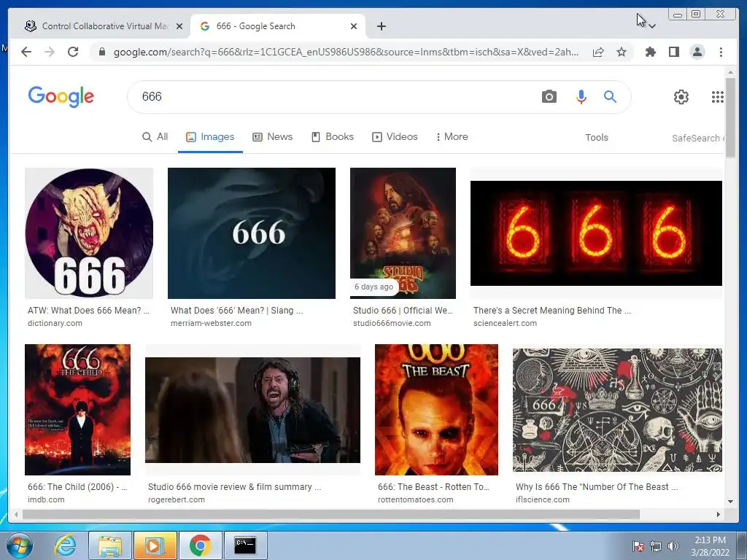This screenshot has height=560, width=747.
Task: Open the glowing nixie tube 666 thumbnail
Action: (596, 233)
